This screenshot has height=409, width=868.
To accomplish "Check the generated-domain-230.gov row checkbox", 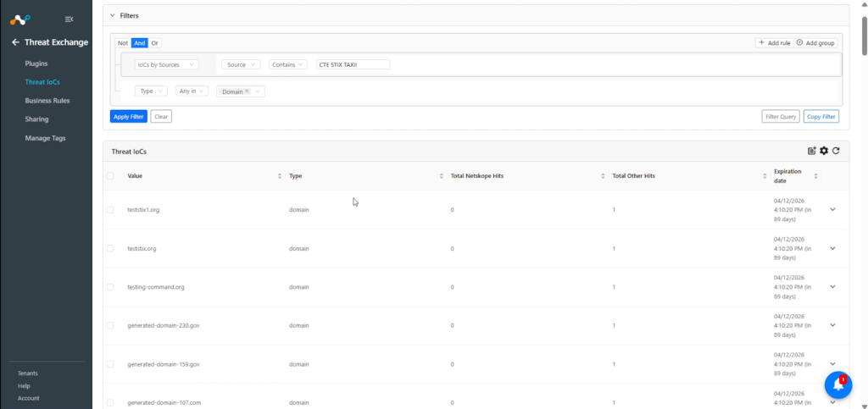I will (x=110, y=325).
